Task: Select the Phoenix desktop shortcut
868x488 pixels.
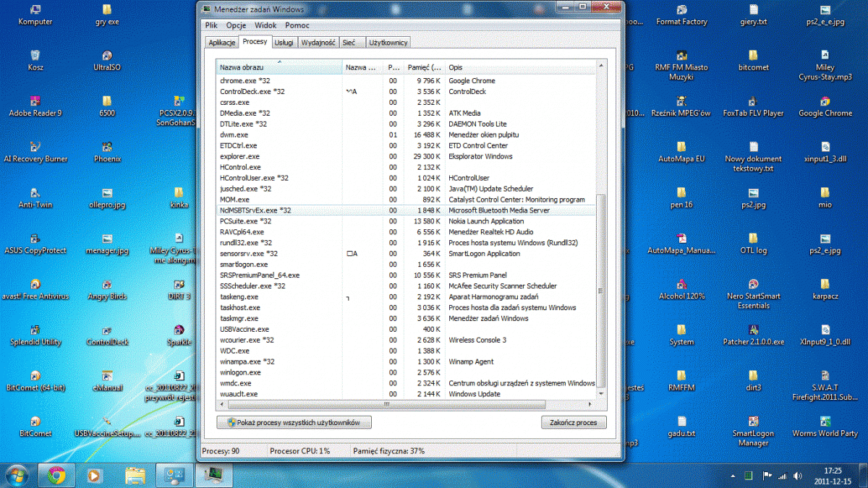Action: coord(107,152)
